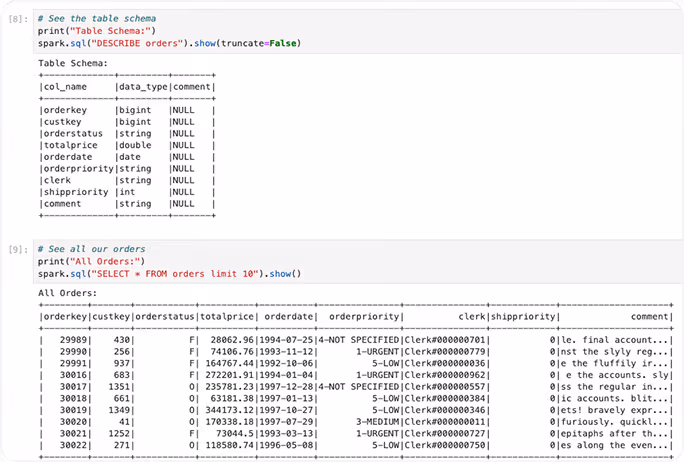Select cell 9 prompt label [9]:
Screen dimensions: 684x462
pyautogui.click(x=18, y=250)
